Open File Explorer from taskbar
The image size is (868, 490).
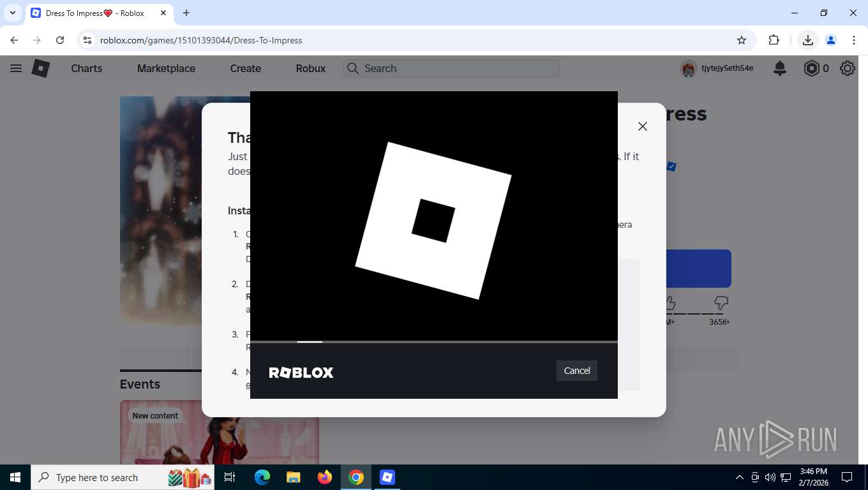point(293,477)
